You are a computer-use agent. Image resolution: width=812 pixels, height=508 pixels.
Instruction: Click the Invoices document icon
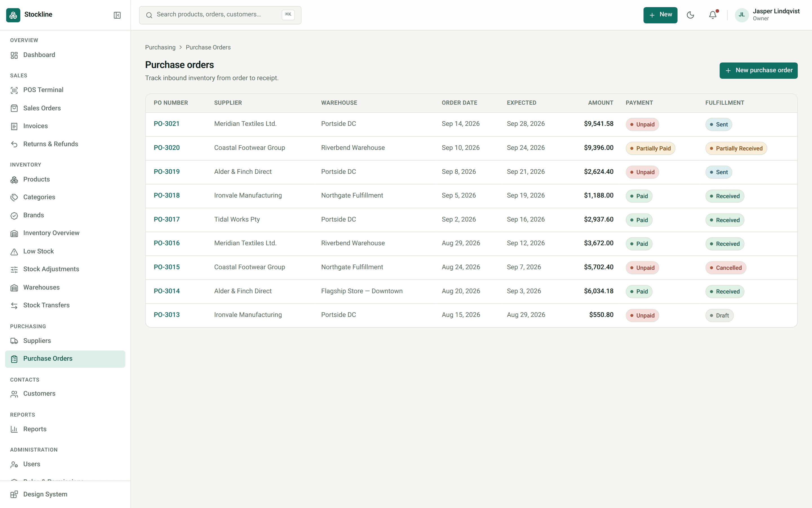click(14, 126)
